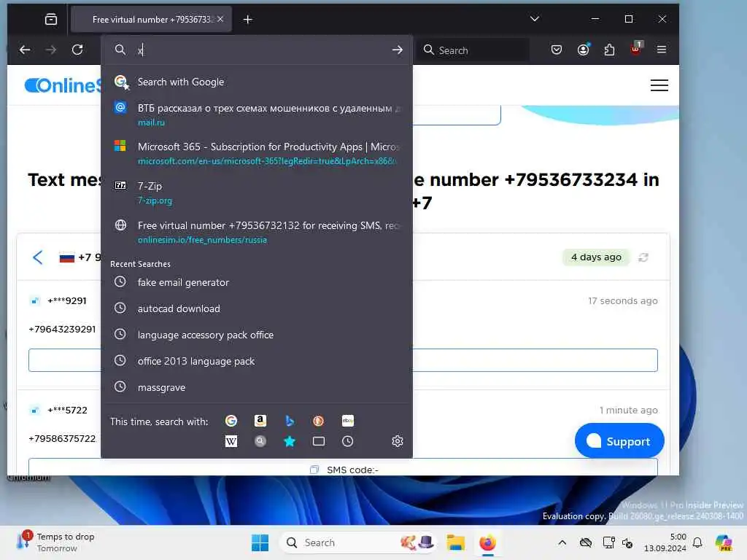This screenshot has width=747, height=560.
Task: Copy the SMS code icon
Action: [x=314, y=470]
